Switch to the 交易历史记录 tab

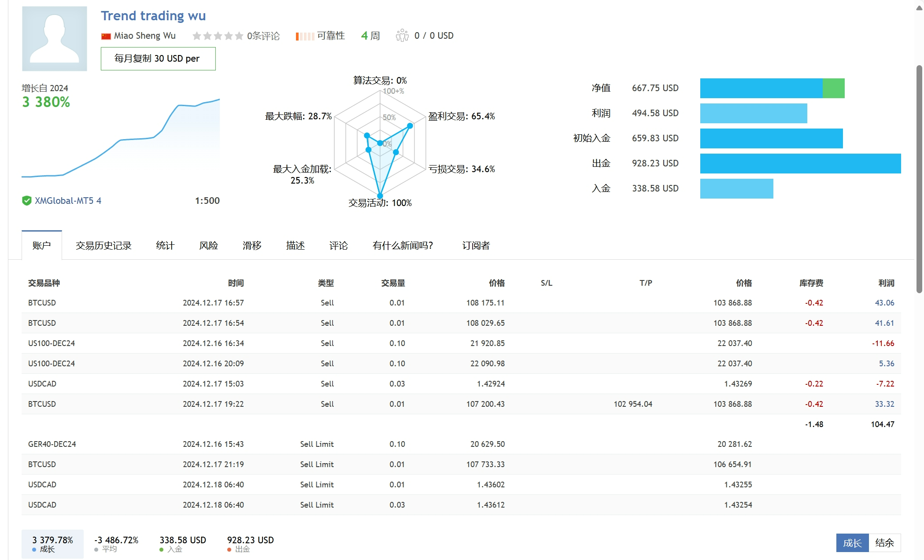point(104,245)
